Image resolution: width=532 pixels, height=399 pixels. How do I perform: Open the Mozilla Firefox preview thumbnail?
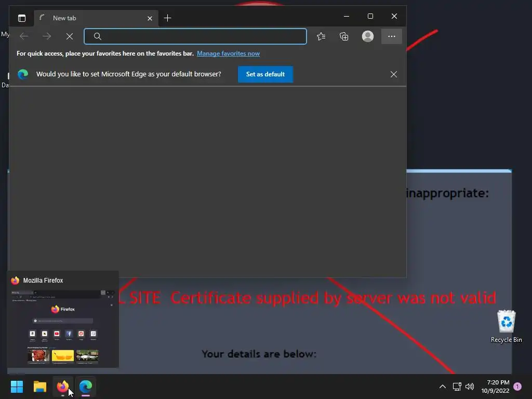63,328
